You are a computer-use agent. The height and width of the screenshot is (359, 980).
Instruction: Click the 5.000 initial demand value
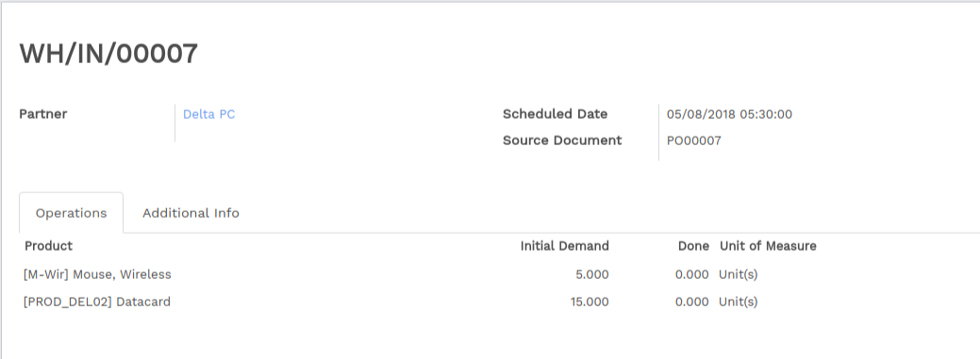point(592,274)
